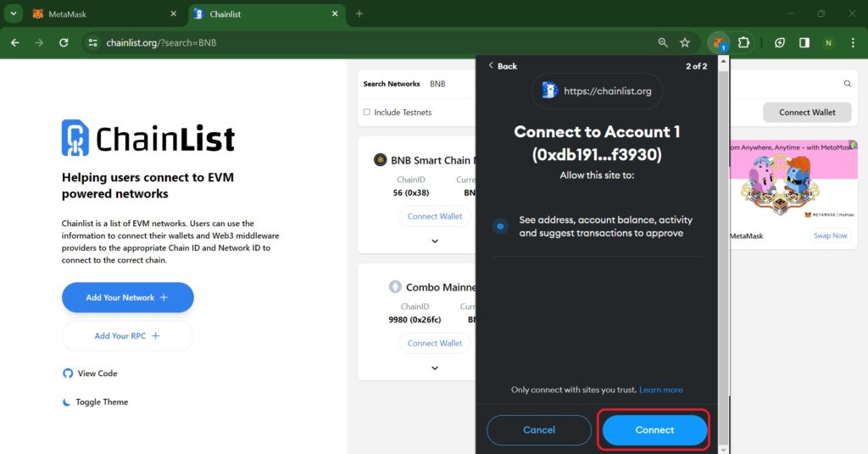Close the MetaMask browser tab
The height and width of the screenshot is (454, 868).
pyautogui.click(x=173, y=14)
